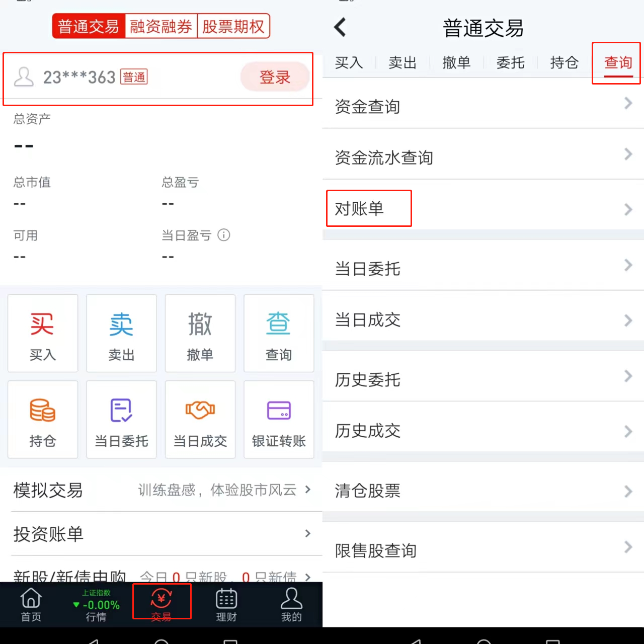Image resolution: width=644 pixels, height=644 pixels.
Task: Expand 当日成交 list row chevron
Action: 628,320
